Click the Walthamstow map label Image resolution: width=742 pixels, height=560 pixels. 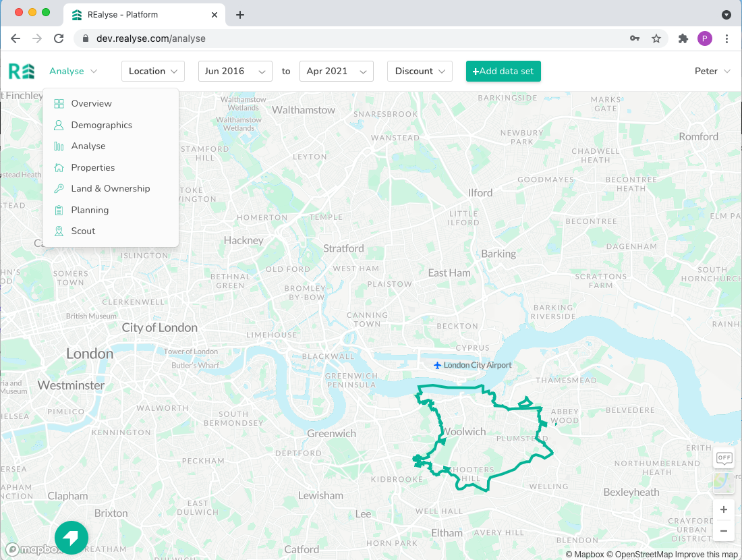click(x=304, y=110)
